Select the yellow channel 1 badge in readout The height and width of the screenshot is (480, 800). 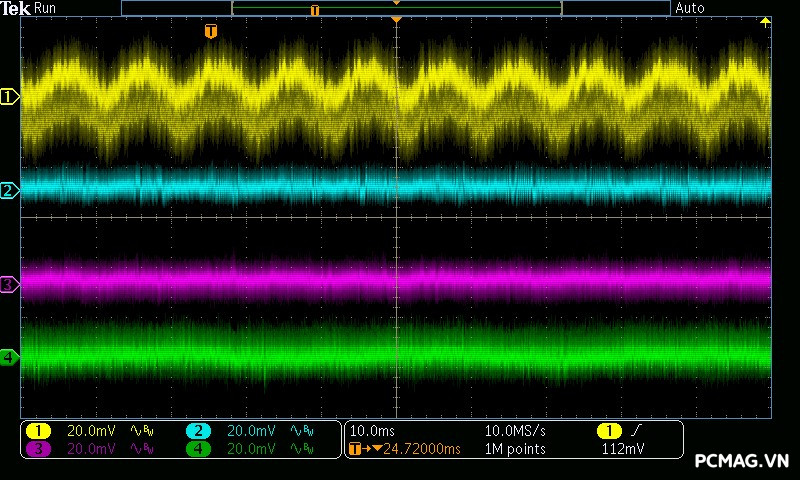tap(37, 431)
